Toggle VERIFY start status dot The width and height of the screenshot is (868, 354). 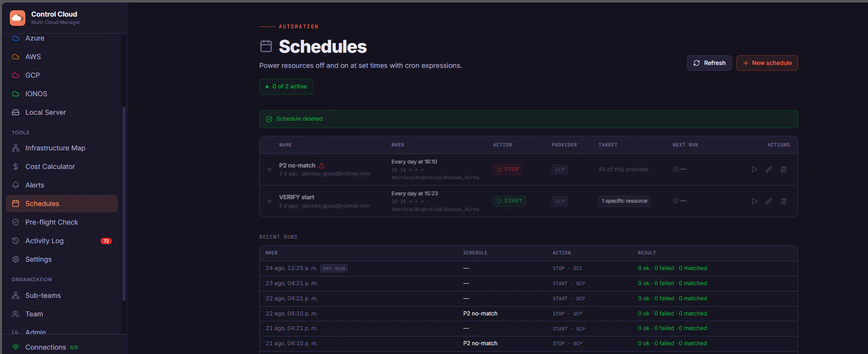click(269, 201)
